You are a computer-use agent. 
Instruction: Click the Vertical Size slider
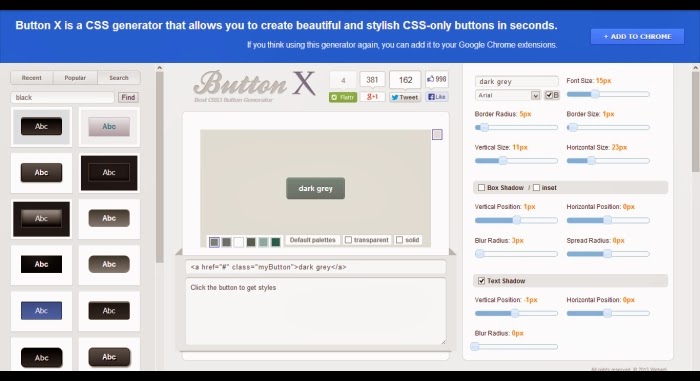click(x=516, y=161)
